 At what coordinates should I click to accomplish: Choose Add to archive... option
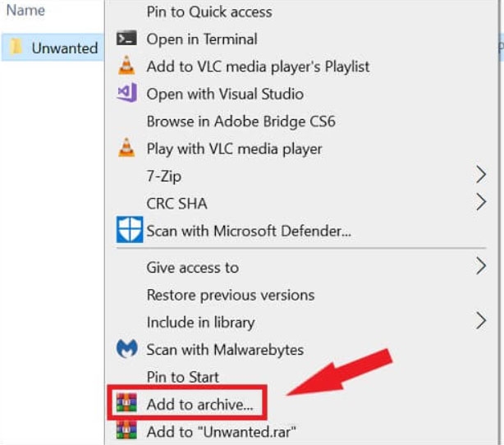pyautogui.click(x=199, y=404)
